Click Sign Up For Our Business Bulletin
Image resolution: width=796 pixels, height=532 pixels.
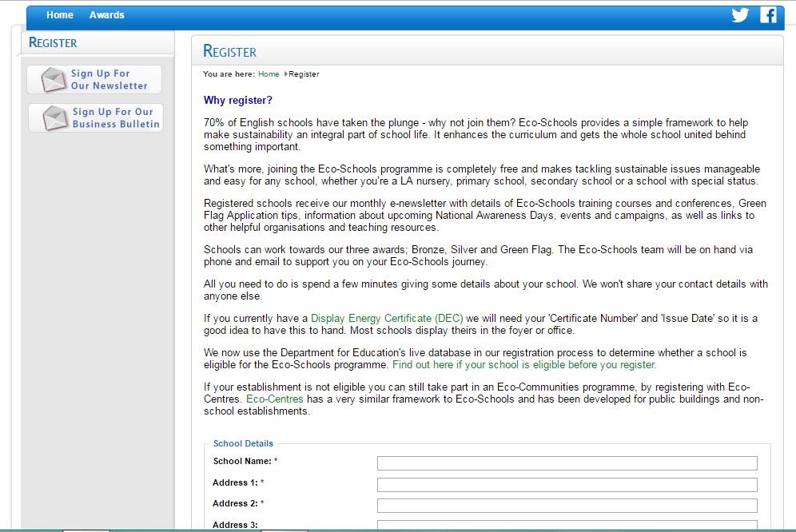click(x=95, y=117)
